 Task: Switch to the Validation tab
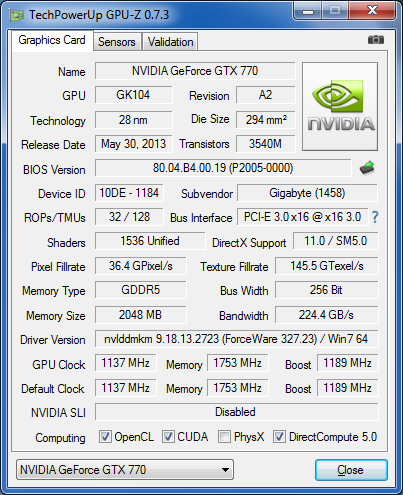[170, 42]
